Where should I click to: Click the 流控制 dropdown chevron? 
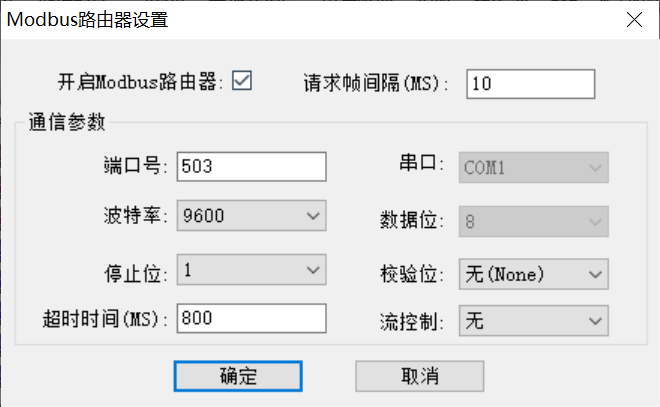click(x=595, y=321)
